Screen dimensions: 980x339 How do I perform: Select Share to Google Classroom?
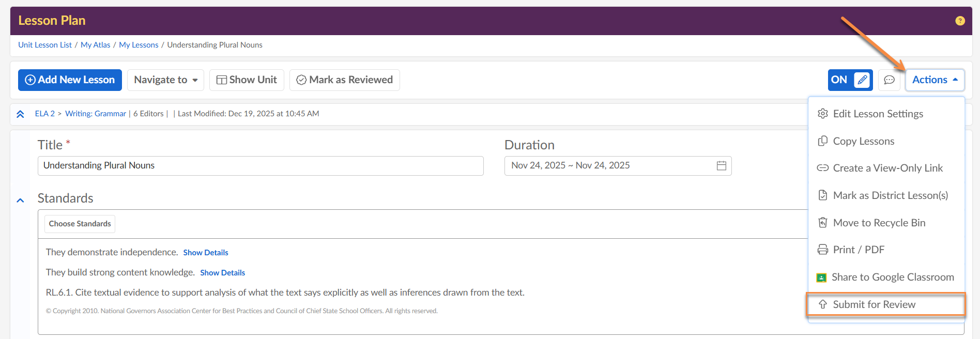point(892,277)
